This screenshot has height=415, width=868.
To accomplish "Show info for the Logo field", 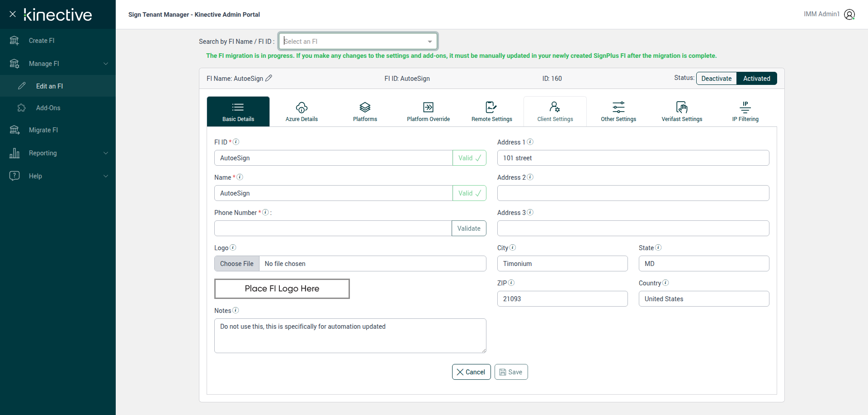I will 233,247.
